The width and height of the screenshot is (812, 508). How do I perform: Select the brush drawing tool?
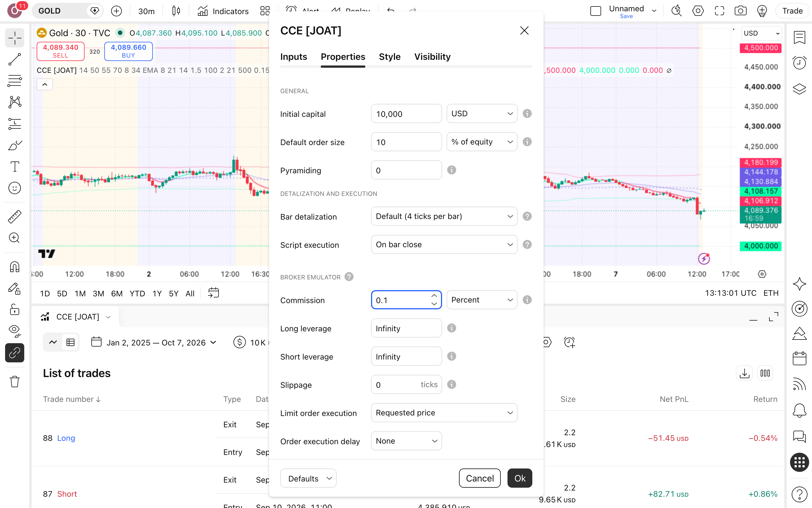pos(15,145)
